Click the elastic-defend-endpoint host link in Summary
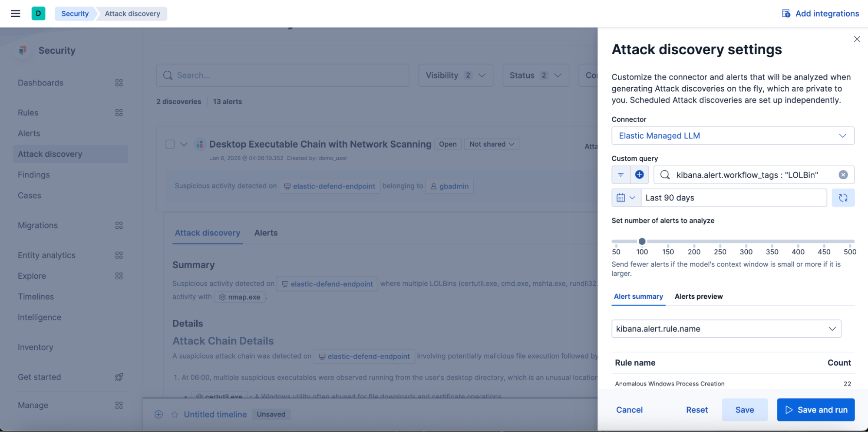The width and height of the screenshot is (868, 432). pos(327,284)
